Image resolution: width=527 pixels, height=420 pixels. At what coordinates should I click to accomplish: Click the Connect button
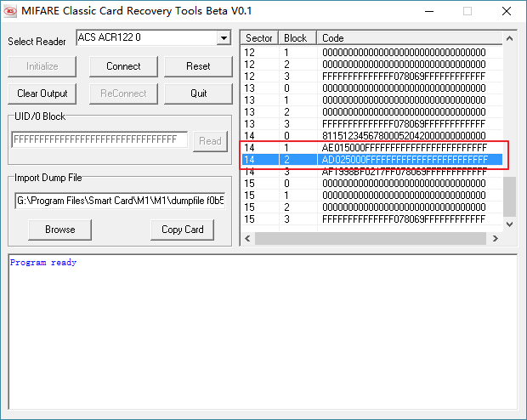(x=123, y=66)
